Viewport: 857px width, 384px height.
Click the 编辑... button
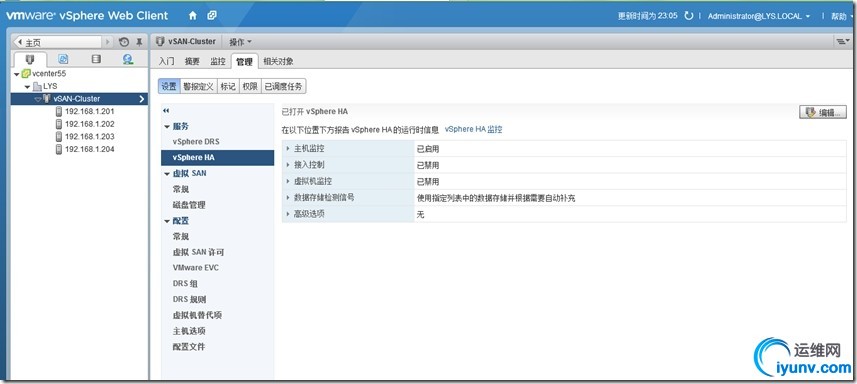click(x=823, y=113)
